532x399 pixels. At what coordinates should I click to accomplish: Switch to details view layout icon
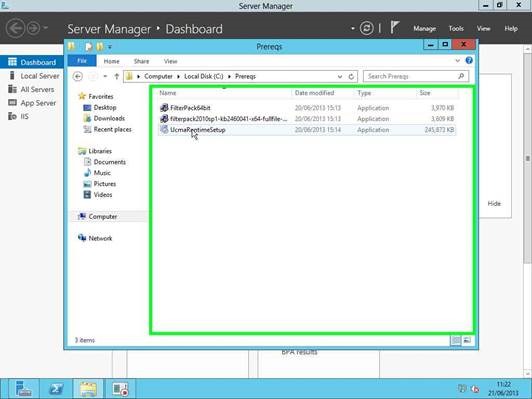(456, 340)
